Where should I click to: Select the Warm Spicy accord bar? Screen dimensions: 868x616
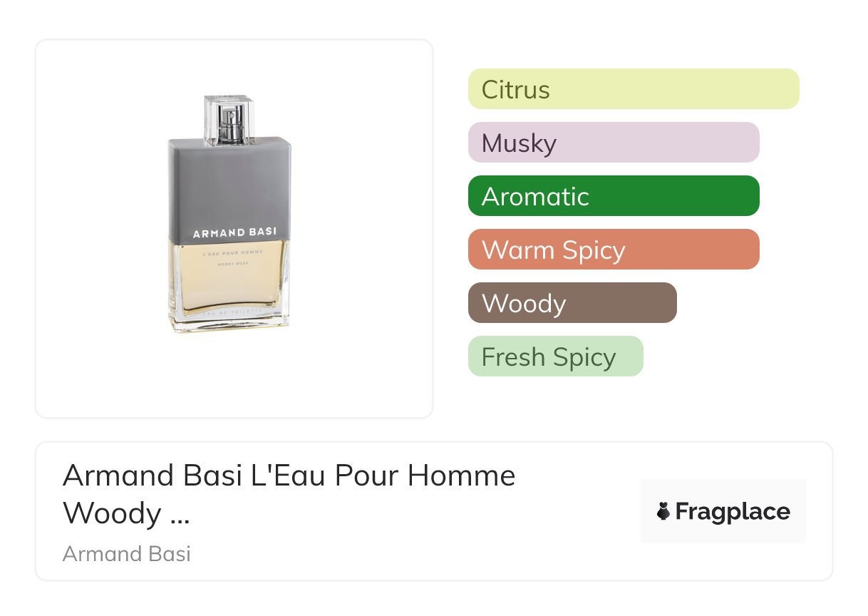coord(613,250)
